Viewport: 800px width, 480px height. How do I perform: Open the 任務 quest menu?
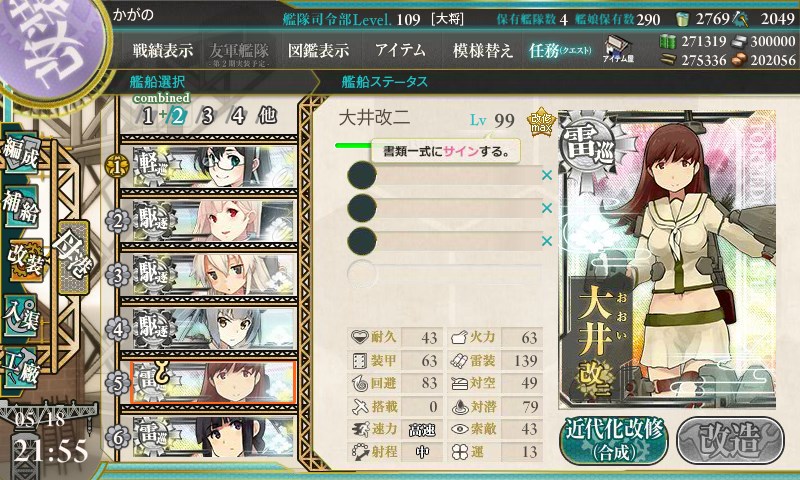560,50
